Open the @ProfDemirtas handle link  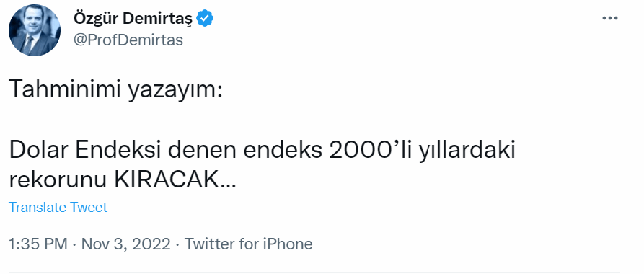(128, 40)
